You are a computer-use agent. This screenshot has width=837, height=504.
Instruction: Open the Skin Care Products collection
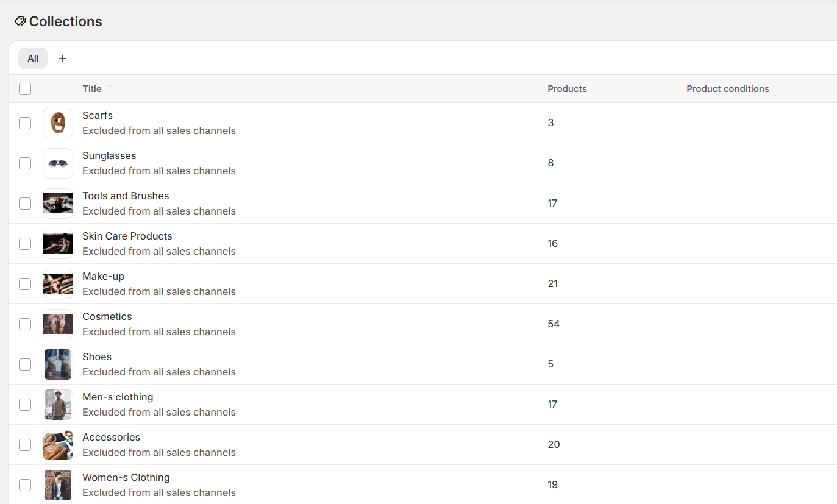[x=127, y=236]
